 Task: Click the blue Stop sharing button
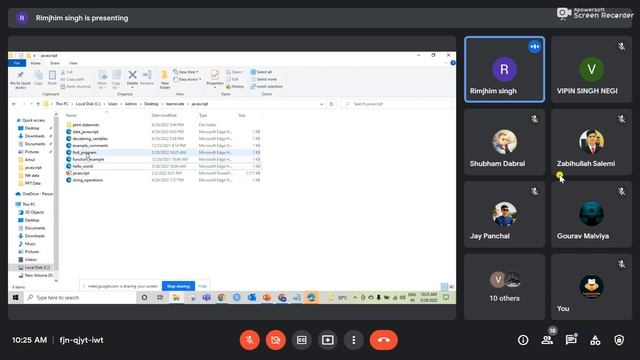pos(178,286)
